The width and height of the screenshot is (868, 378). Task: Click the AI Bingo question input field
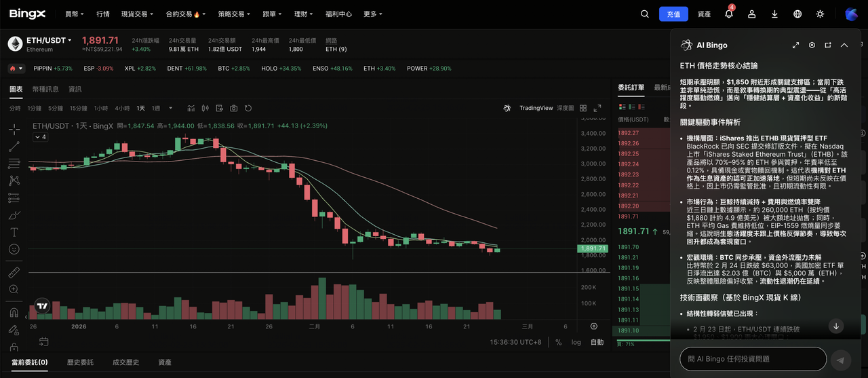753,358
